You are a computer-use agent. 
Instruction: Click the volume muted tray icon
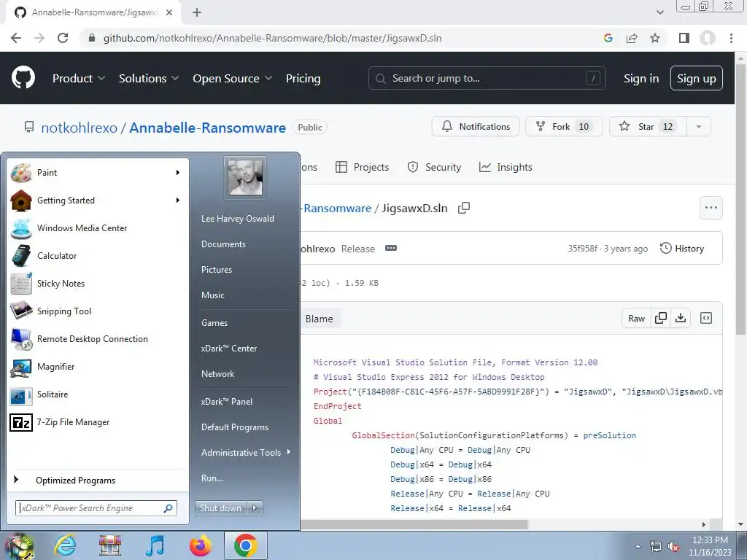pos(673,547)
